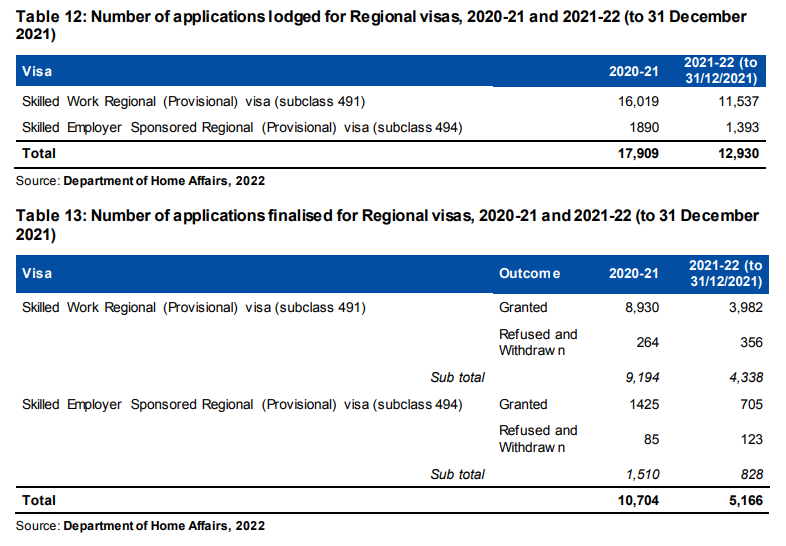
Task: Click the 5,166 total in Table 13
Action: [741, 500]
